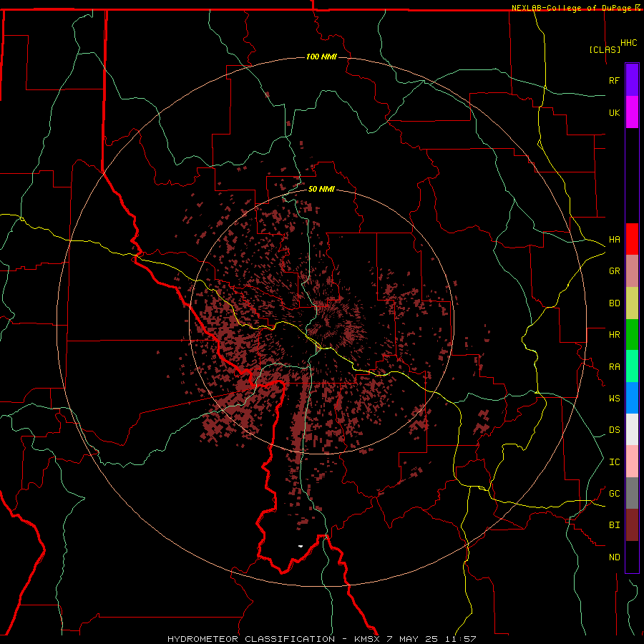Click the DS legend label
The image size is (644, 644).
click(614, 430)
